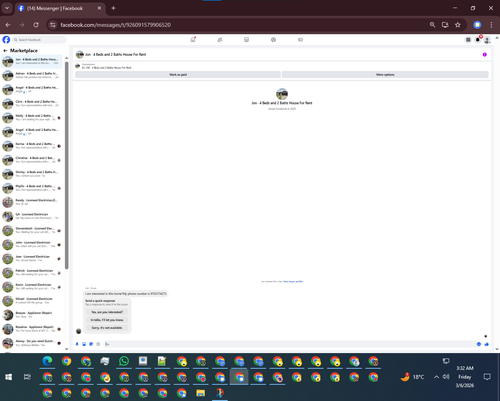The image size is (500, 401).
Task: Click the taskbar volume icon
Action: click(x=446, y=377)
